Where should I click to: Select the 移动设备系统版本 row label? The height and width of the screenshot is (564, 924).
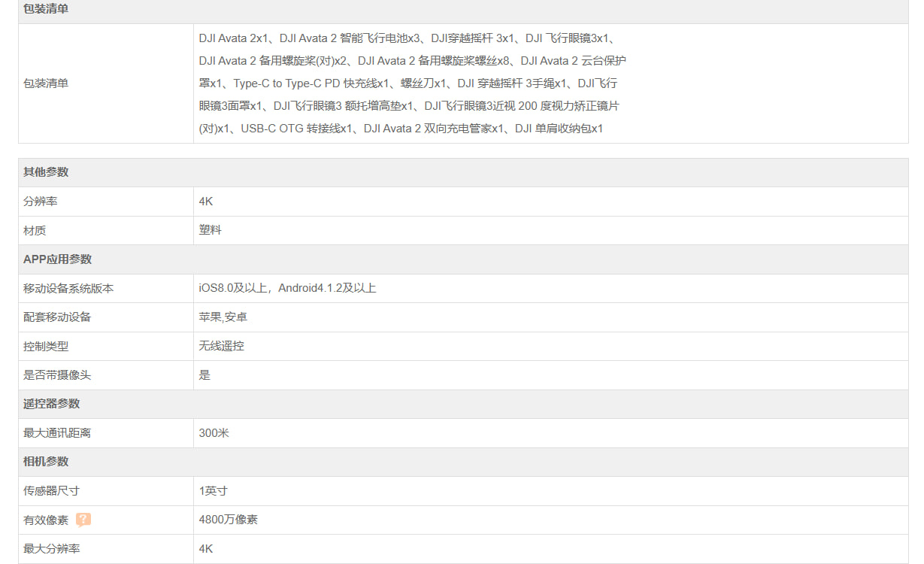68,288
